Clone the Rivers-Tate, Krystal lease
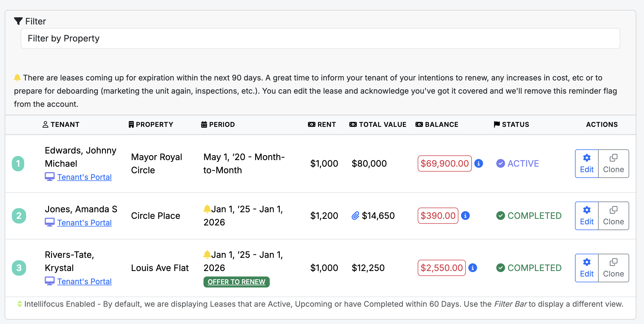Screen dimensions: 644x324 point(613,268)
